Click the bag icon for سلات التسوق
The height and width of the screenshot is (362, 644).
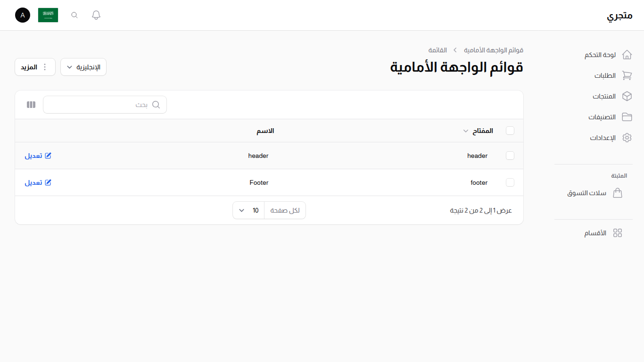click(618, 193)
